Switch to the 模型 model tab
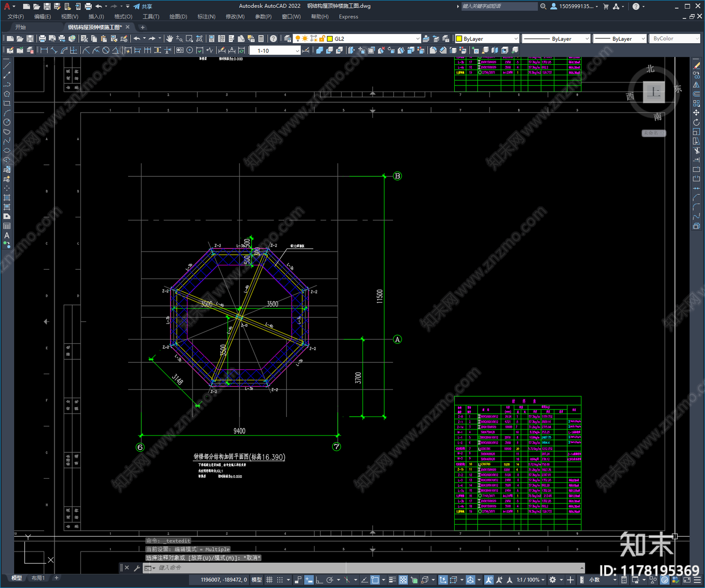The image size is (705, 588). coord(17,578)
